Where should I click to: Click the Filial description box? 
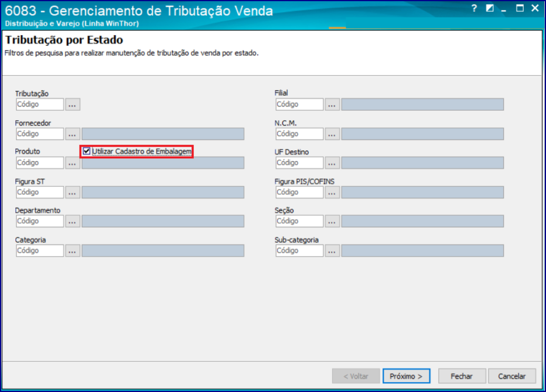(422, 104)
